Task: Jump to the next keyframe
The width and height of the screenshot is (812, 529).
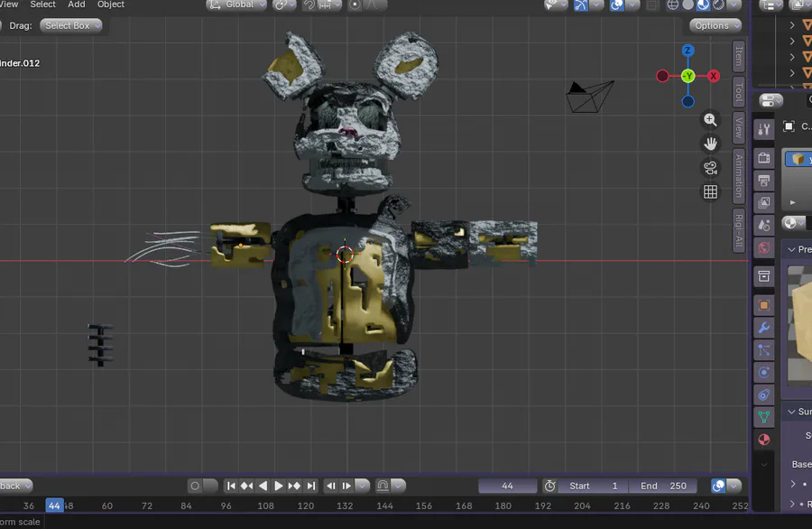Action: coord(294,486)
